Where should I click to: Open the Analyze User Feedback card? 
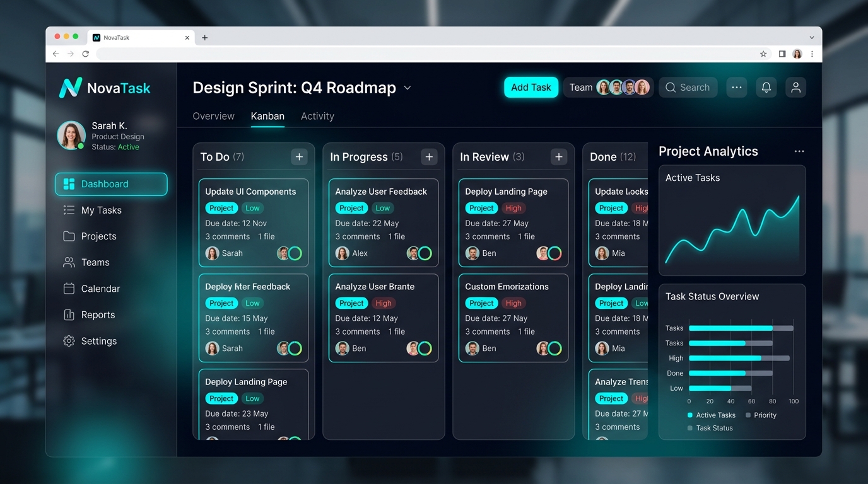tap(384, 222)
